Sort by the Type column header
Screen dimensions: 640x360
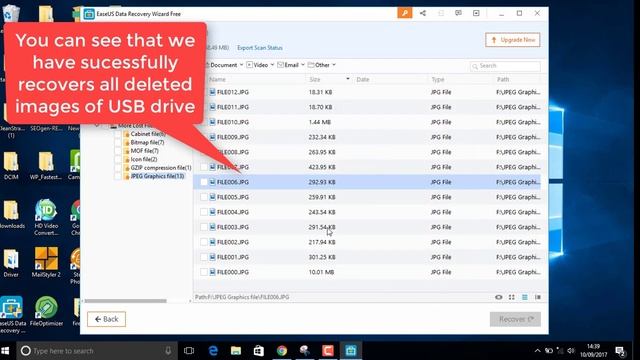click(x=438, y=79)
